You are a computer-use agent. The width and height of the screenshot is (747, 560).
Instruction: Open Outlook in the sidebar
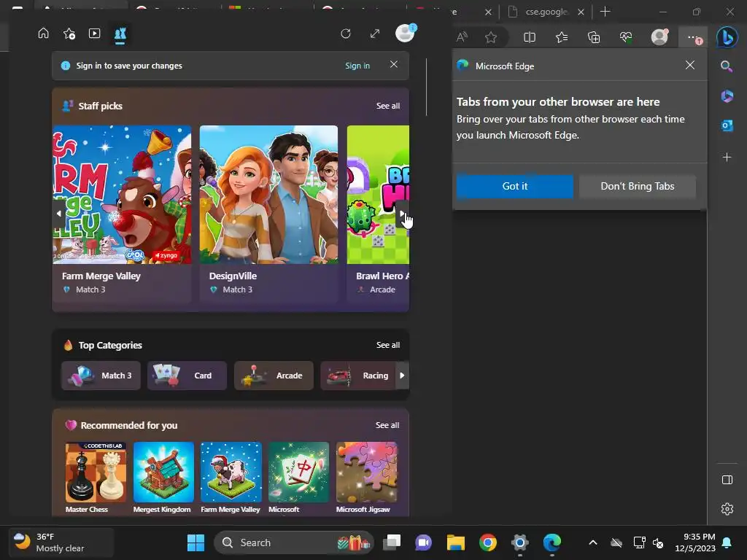727,125
